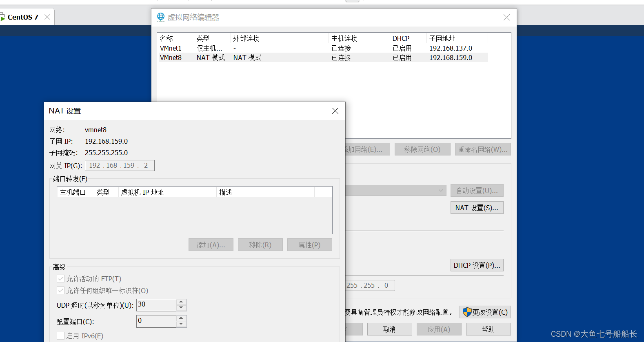Screen dimensions: 644x342
Task: Increase UDP 超时 value with up arrow
Action: [x=181, y=302]
